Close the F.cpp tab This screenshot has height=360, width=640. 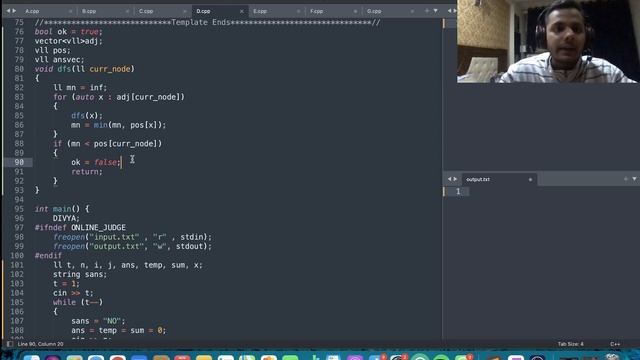[x=355, y=11]
